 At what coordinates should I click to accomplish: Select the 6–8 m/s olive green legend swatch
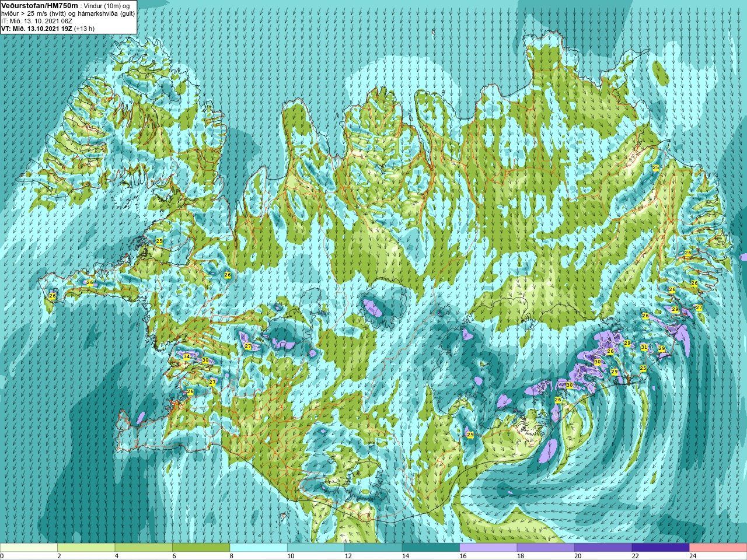coord(201,548)
